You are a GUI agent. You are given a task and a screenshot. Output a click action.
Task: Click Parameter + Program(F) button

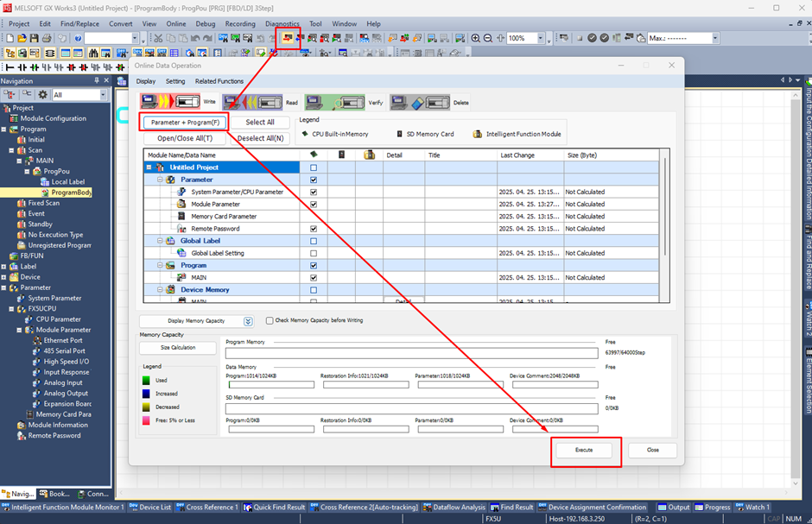(185, 123)
